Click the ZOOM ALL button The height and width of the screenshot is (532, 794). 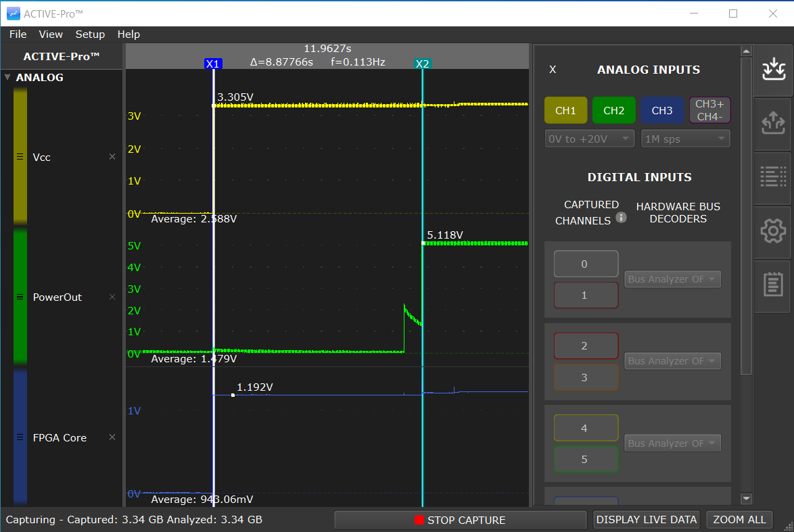click(739, 520)
